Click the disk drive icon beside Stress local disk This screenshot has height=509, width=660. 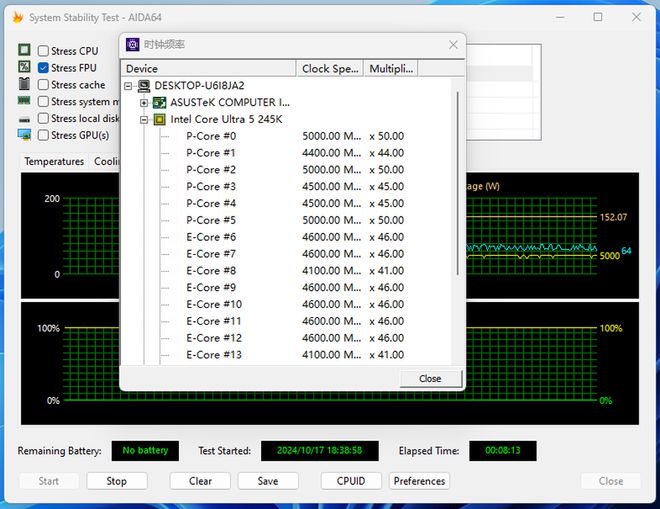24,120
